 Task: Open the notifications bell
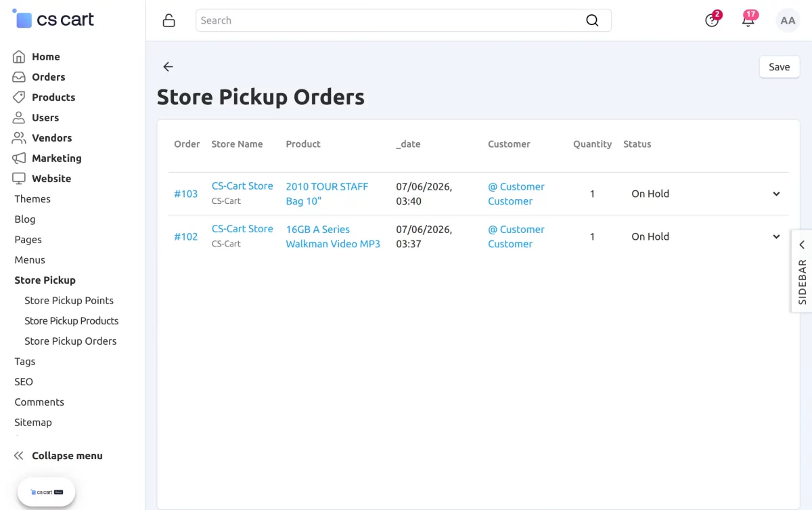click(748, 20)
